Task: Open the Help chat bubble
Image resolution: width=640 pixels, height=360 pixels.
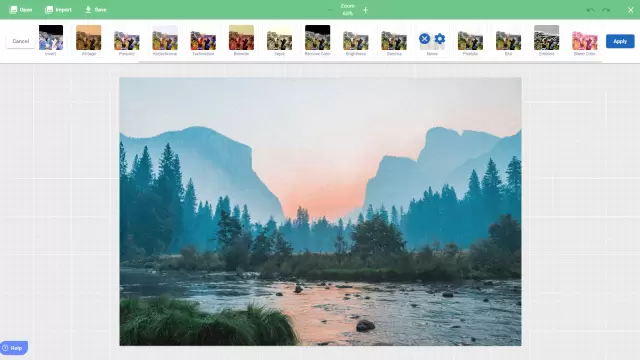Action: (x=13, y=348)
